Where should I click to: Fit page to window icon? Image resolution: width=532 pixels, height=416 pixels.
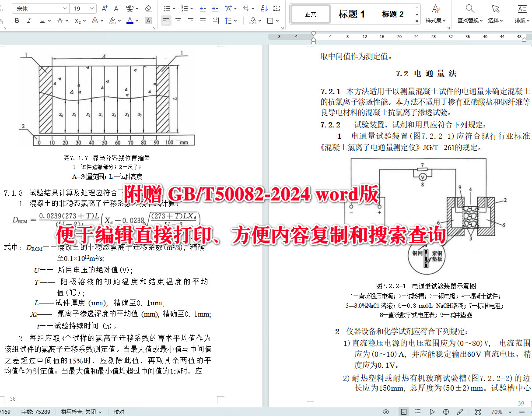click(x=478, y=412)
